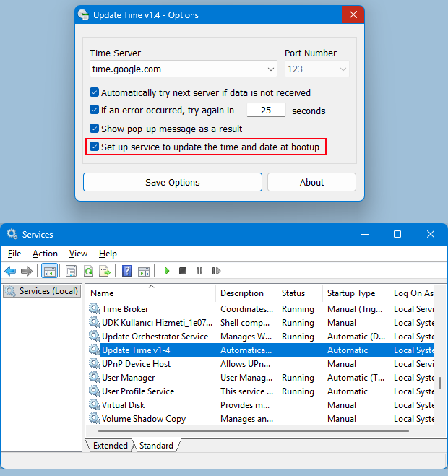
Task: Toggle 'Set up service at bootup' checkbox
Action: 94,147
